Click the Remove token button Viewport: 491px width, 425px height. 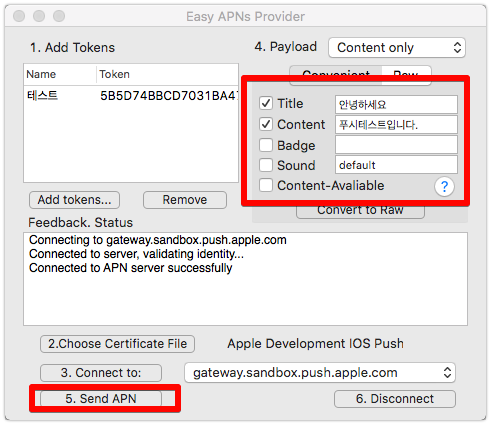pos(185,200)
